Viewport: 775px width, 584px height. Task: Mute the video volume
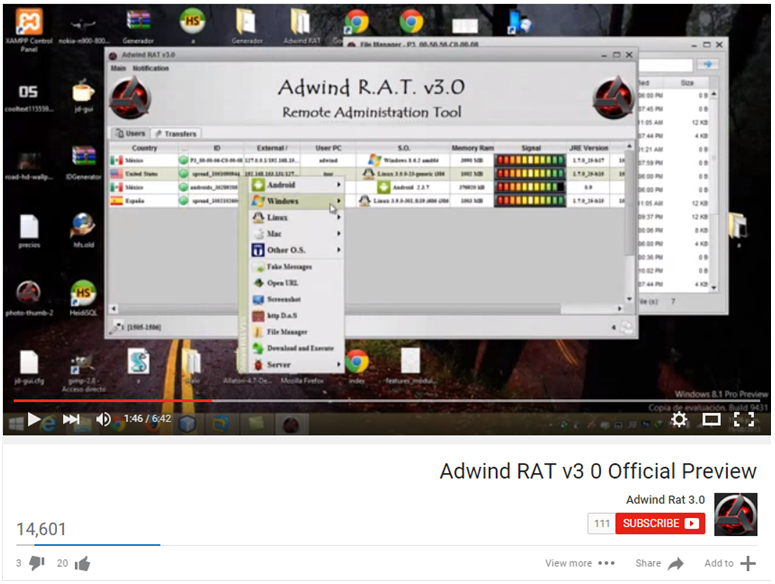[103, 419]
